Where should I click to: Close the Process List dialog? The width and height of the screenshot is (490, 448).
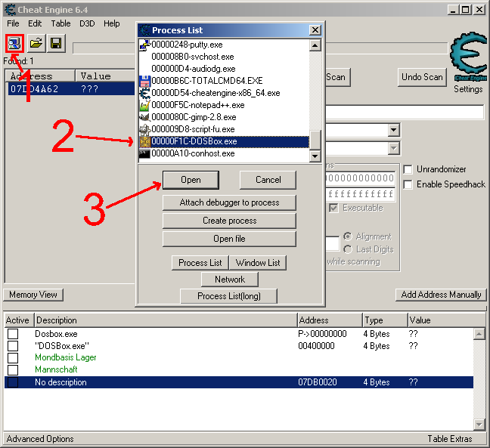[x=315, y=30]
